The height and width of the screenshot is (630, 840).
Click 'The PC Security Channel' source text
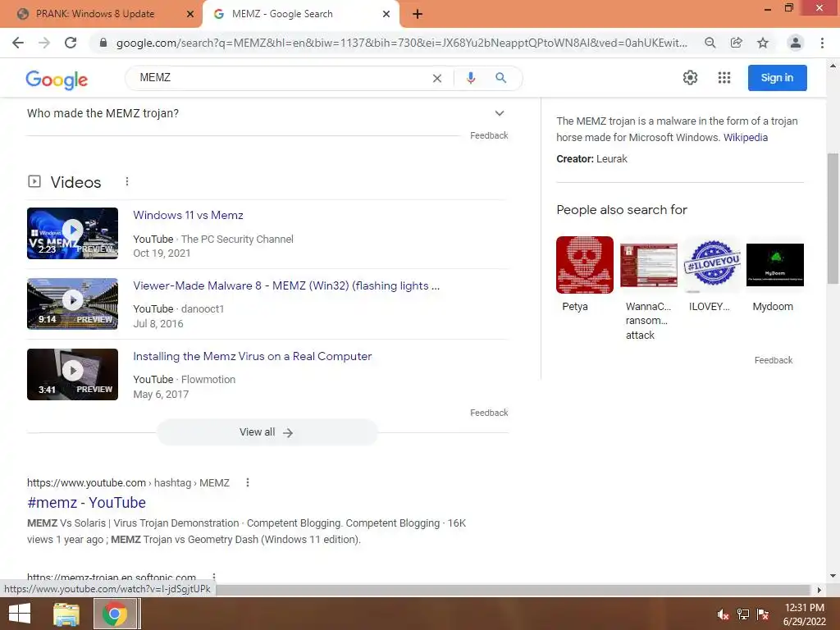pyautogui.click(x=237, y=240)
